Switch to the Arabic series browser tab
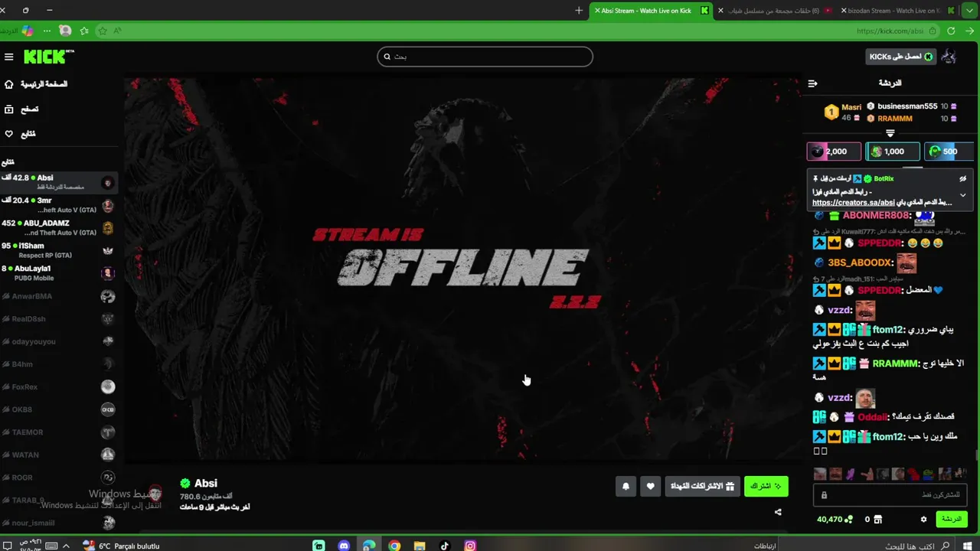This screenshot has width=980, height=551. 776,11
